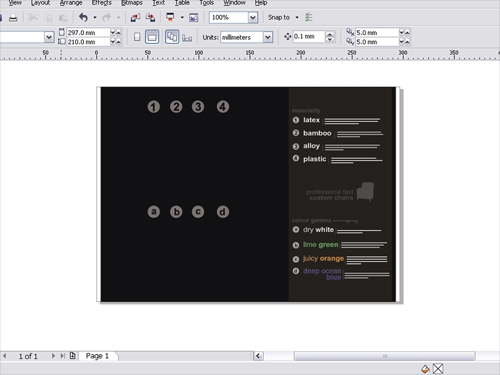Click the horizontal scrollbar thumb
500x375 pixels.
coord(385,356)
